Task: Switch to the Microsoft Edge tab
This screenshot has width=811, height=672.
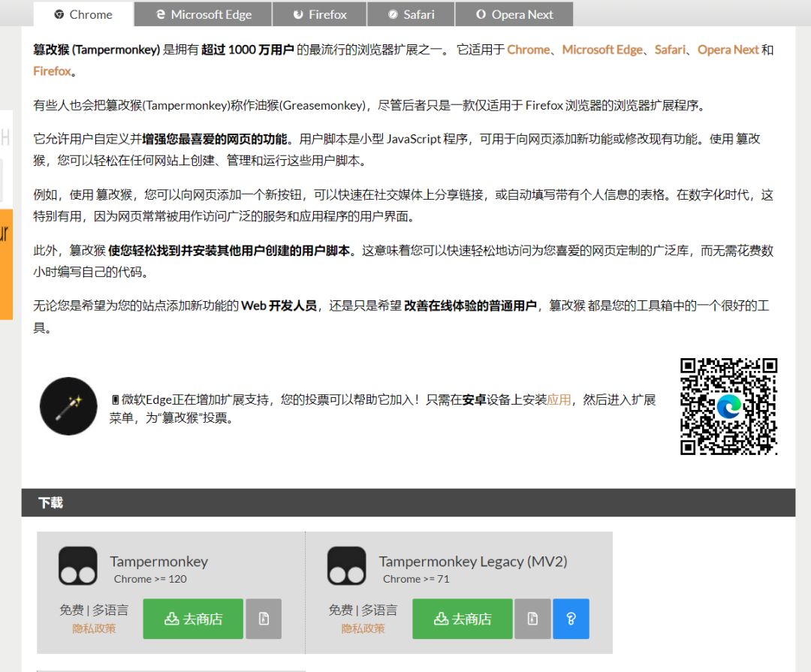Action: (204, 14)
